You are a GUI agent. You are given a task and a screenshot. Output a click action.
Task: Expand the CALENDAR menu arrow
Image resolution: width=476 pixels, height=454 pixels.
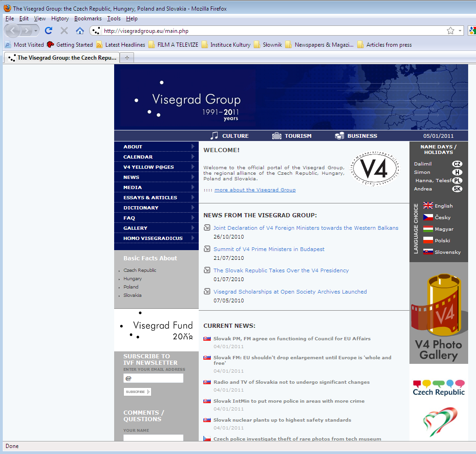coord(192,157)
